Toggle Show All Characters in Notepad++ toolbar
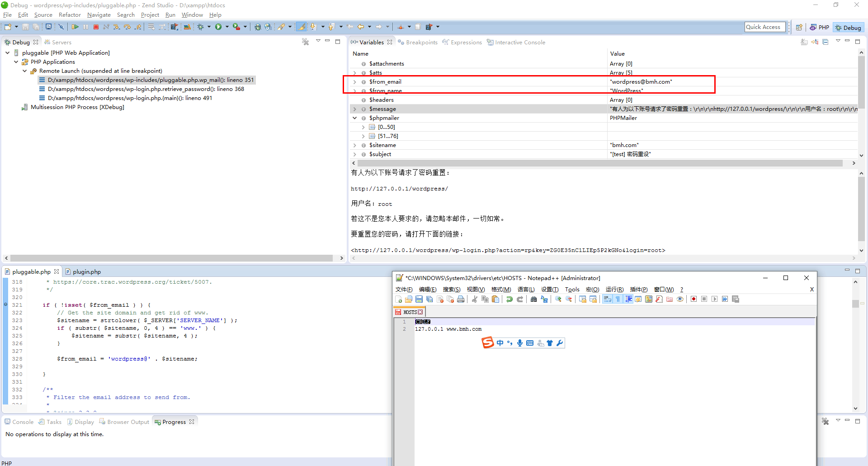This screenshot has width=868, height=466. point(618,299)
